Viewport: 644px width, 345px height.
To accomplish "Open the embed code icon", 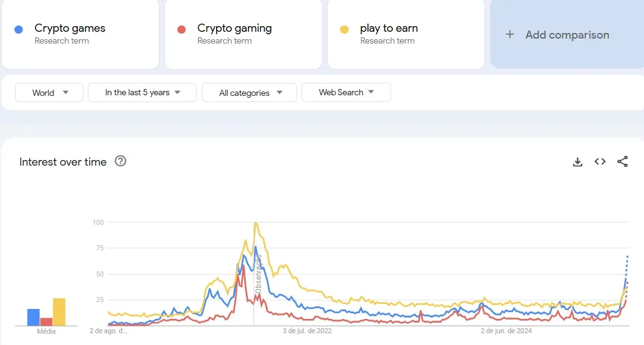I will pos(600,161).
